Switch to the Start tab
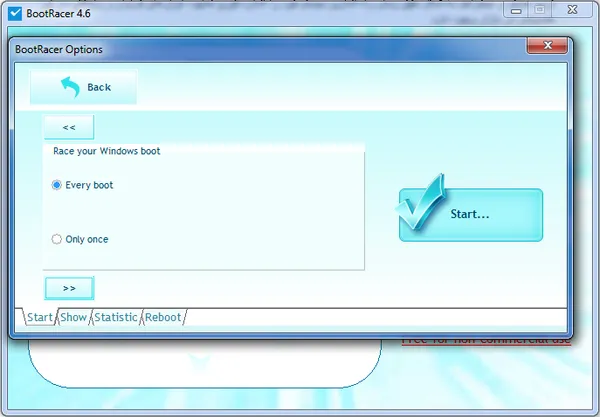This screenshot has height=417, width=600. [x=40, y=317]
